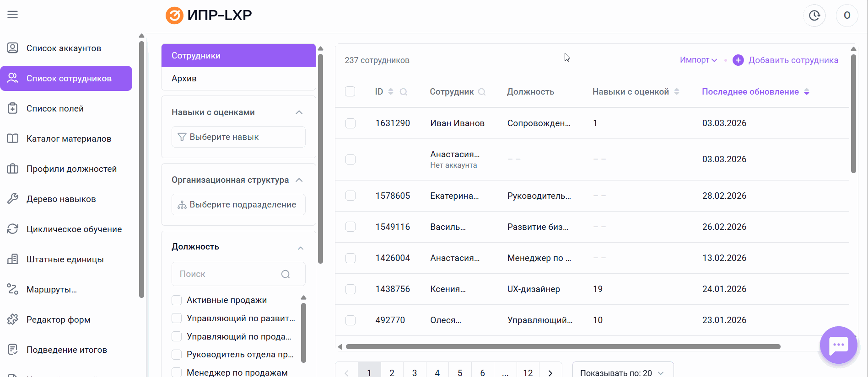The image size is (868, 377).
Task: Click the ИПР-LXP logo
Action: pyautogui.click(x=209, y=15)
